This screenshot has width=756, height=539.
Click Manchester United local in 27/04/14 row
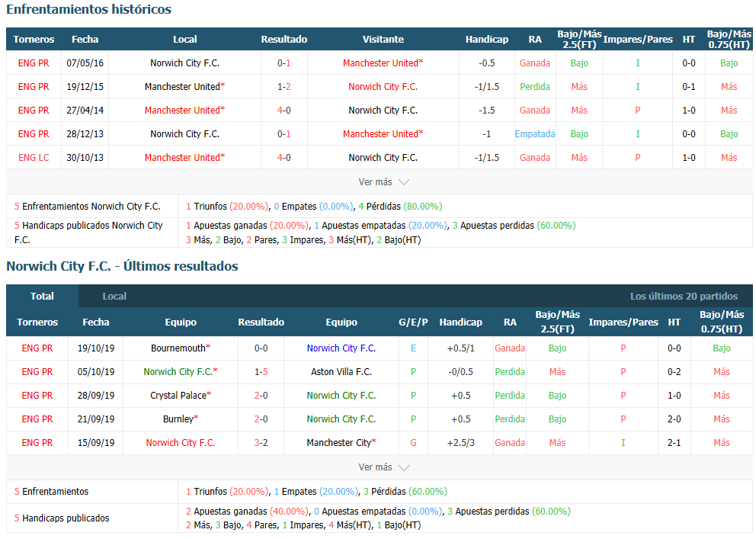pyautogui.click(x=184, y=111)
